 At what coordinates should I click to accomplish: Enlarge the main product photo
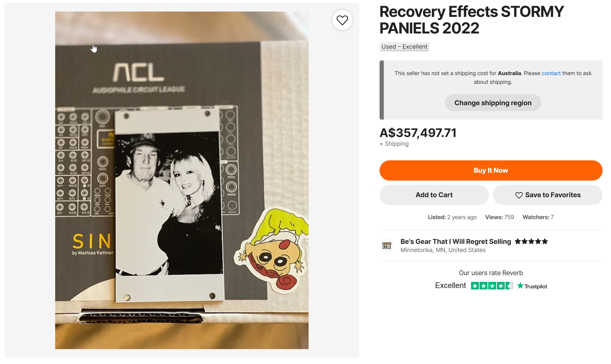click(x=182, y=180)
